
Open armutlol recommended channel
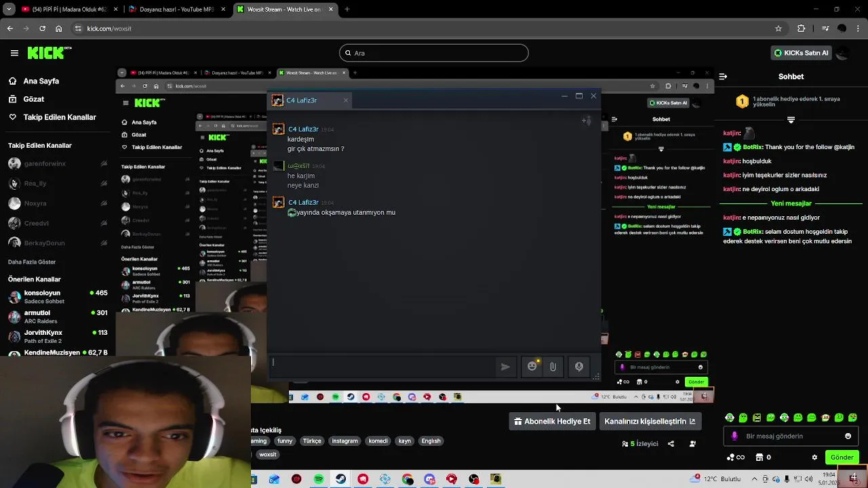(x=58, y=317)
